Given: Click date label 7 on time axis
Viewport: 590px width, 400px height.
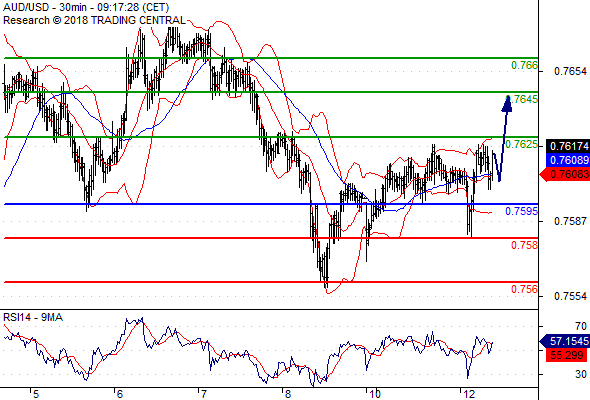Looking at the screenshot, I should point(204,394).
